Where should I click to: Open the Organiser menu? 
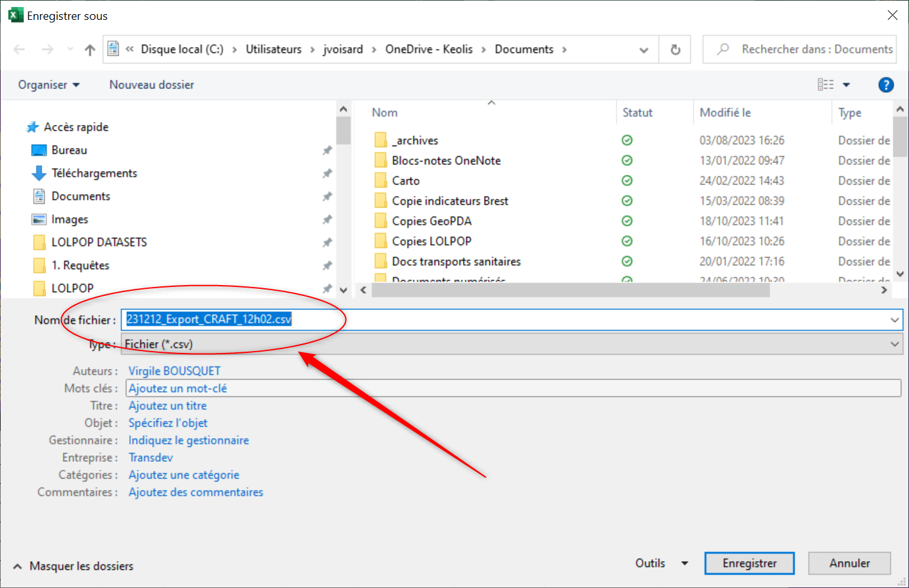point(49,85)
